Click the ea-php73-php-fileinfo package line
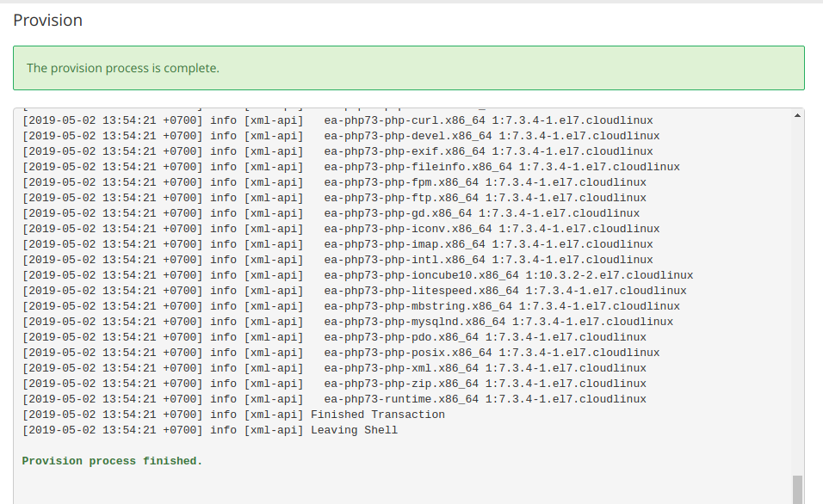This screenshot has width=823, height=504. click(502, 167)
